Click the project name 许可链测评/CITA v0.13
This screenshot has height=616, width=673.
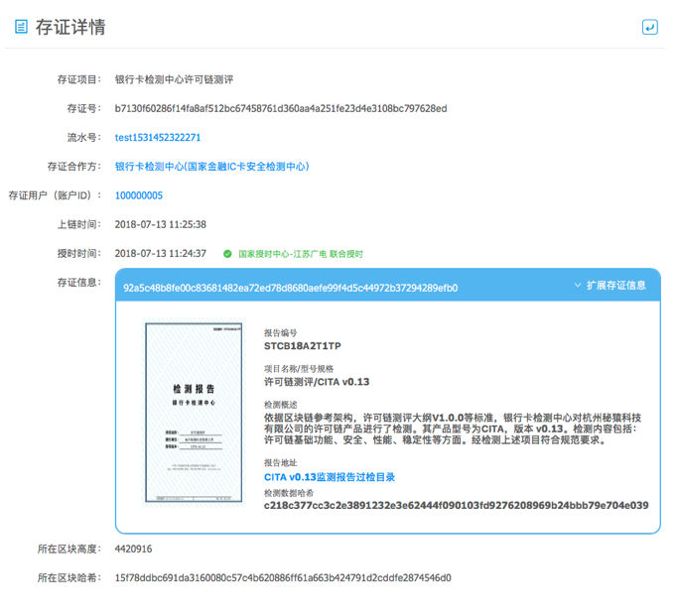(x=316, y=382)
